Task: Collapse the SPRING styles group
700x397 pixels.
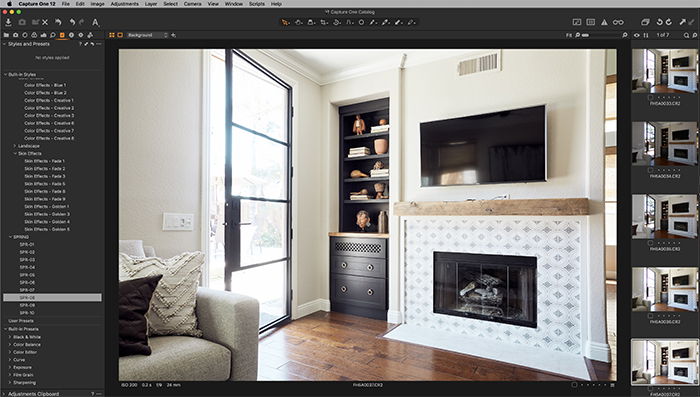Action: tap(10, 237)
